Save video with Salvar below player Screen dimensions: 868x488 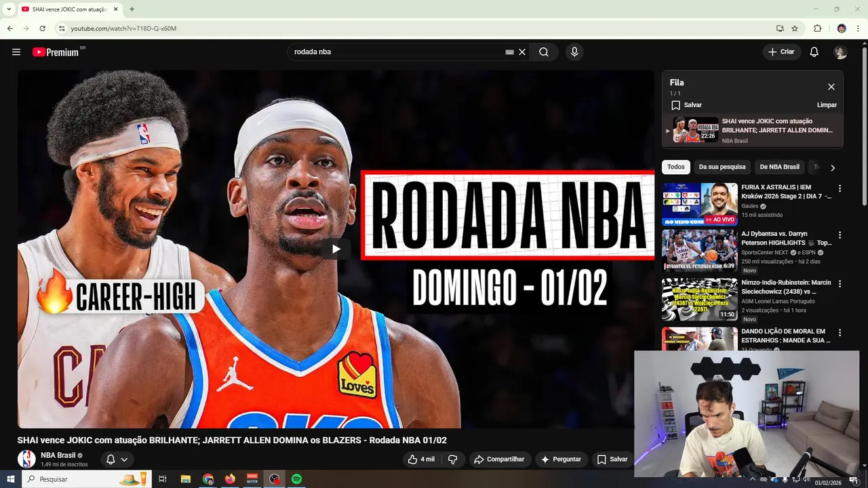point(612,460)
